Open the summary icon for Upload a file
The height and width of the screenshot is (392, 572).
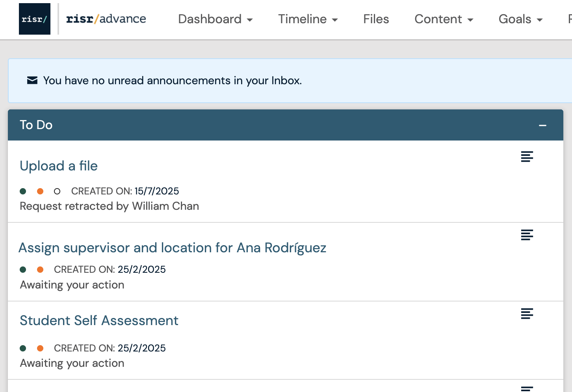(527, 156)
